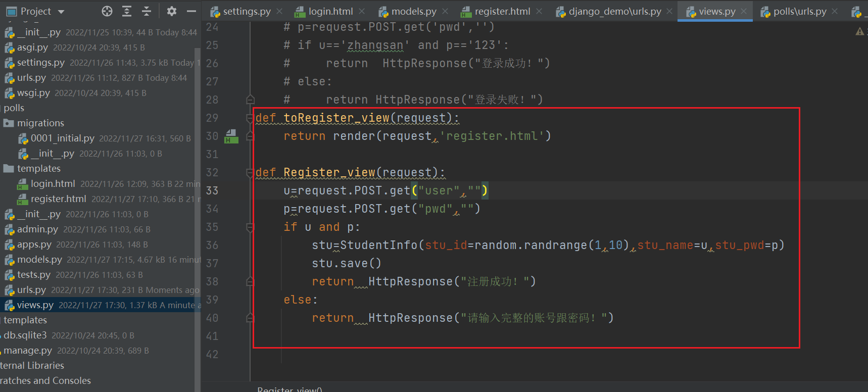Click the fold end marker on line 38

pyautogui.click(x=250, y=281)
